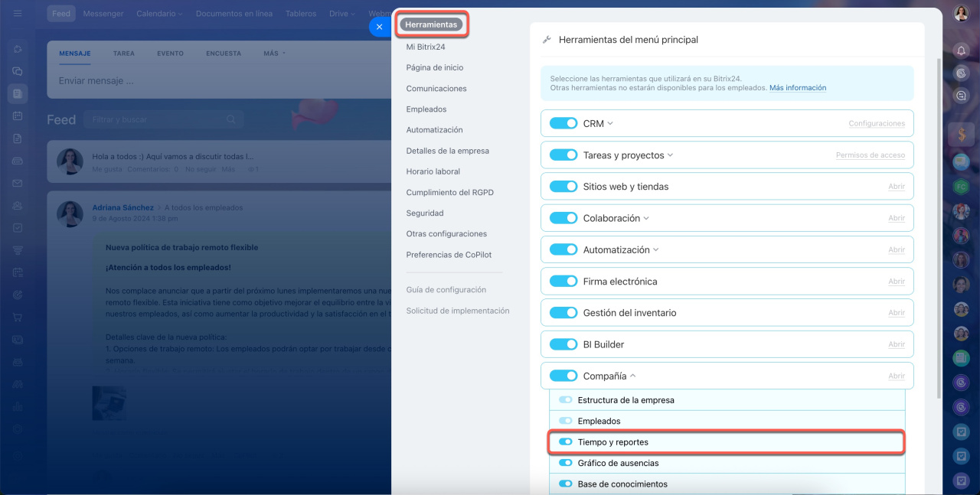Open notifications bell in right sidebar

[962, 50]
